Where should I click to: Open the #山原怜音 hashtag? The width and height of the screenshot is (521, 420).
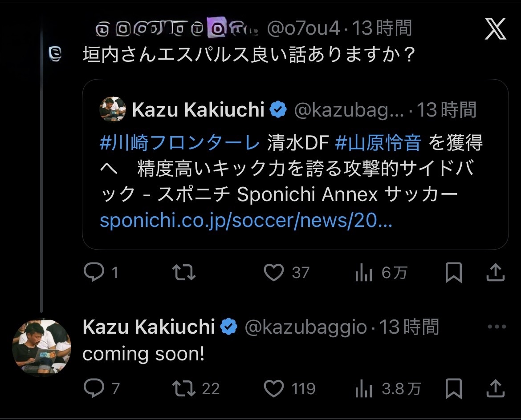[x=378, y=143]
